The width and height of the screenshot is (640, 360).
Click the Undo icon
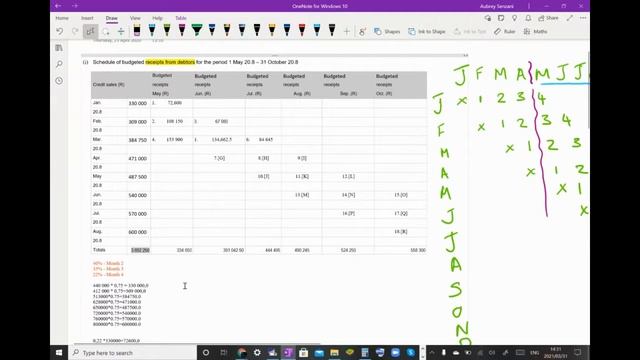[x=60, y=31]
